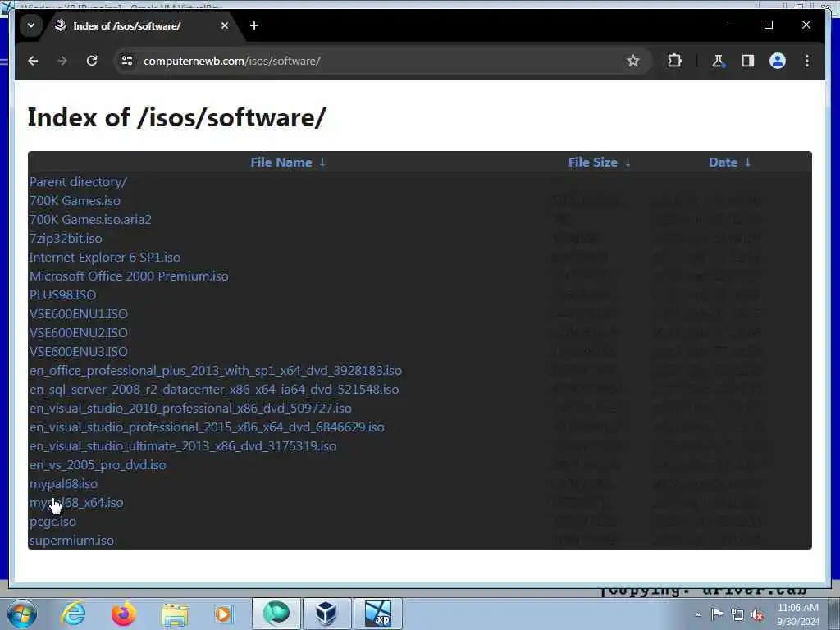840x630 pixels.
Task: Switch to the XP virtual machine taskbar button
Action: tap(377, 614)
